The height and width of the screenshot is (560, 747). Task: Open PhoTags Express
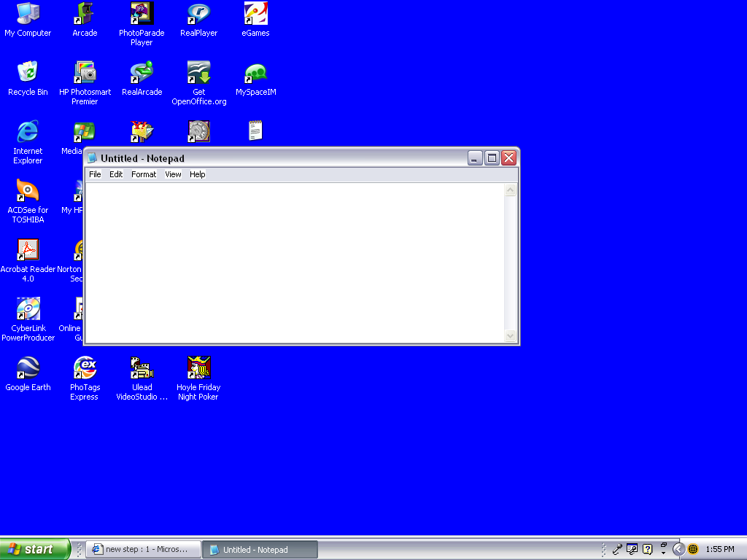pos(84,367)
